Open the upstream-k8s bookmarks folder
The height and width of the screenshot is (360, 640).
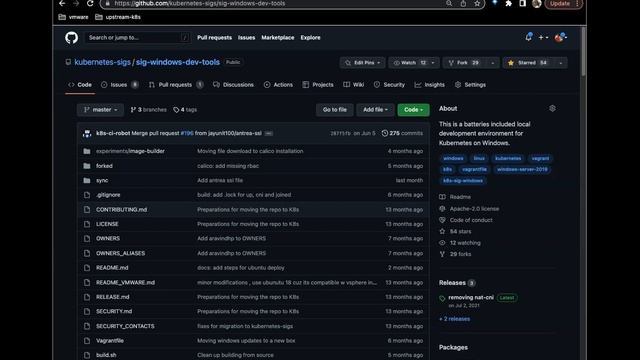(118, 17)
